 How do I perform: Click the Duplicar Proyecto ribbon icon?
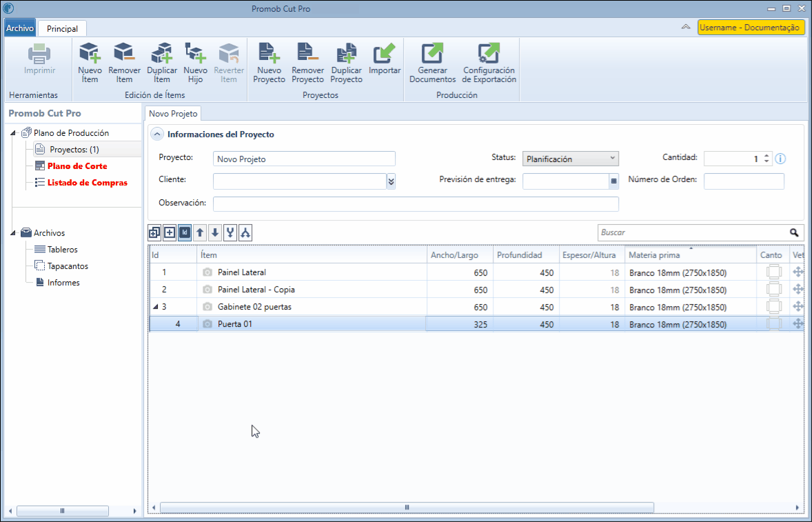click(x=346, y=53)
